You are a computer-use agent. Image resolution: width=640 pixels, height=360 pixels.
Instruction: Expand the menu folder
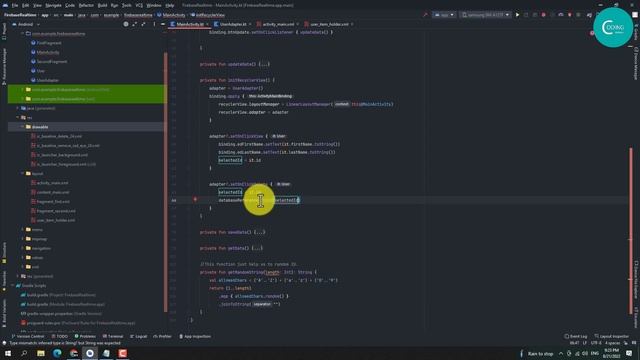point(22,229)
